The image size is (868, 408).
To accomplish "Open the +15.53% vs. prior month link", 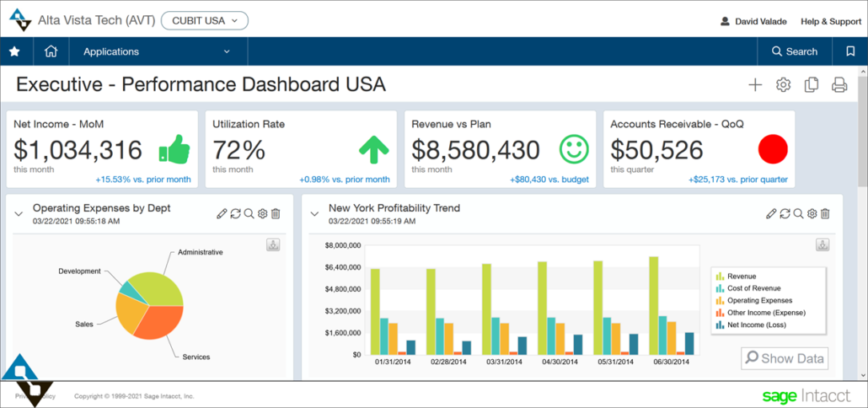I will click(143, 180).
